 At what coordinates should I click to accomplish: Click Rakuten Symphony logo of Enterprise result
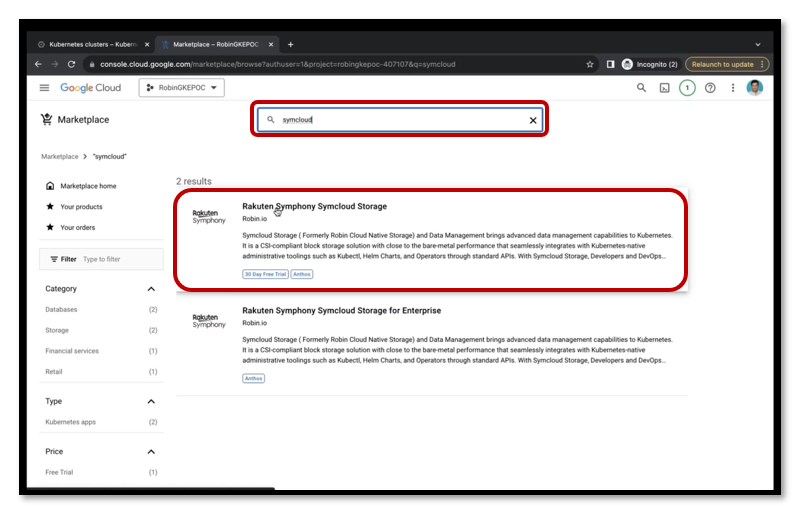[x=209, y=321]
